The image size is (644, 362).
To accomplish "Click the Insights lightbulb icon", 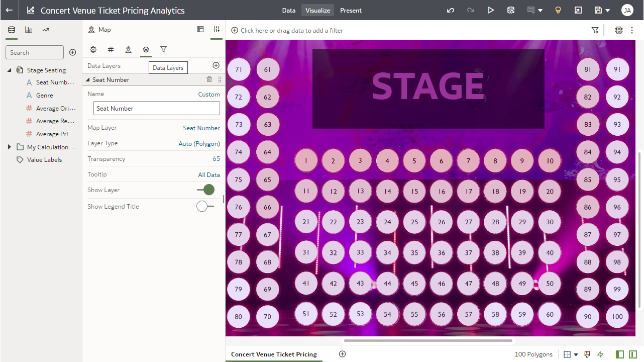I will [x=558, y=10].
